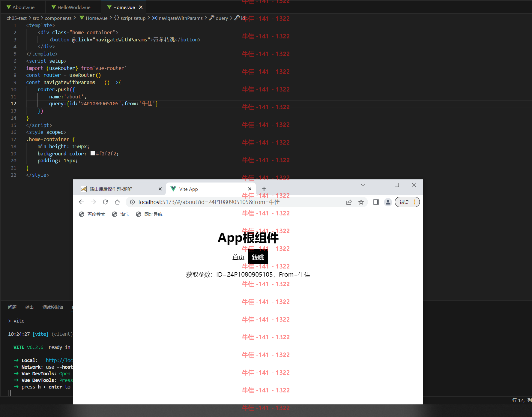Click src in the breadcrumb path

[x=36, y=18]
